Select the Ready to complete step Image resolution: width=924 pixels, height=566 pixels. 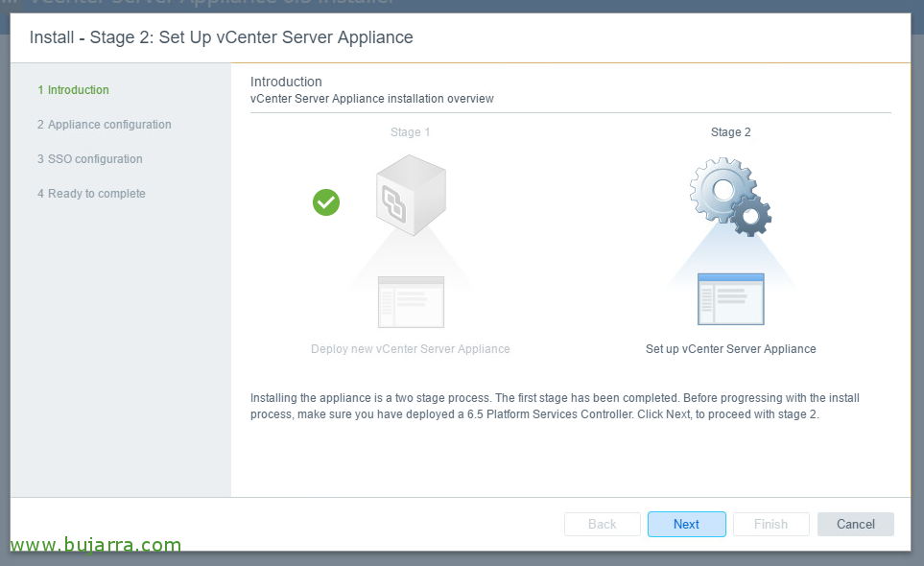[x=91, y=193]
